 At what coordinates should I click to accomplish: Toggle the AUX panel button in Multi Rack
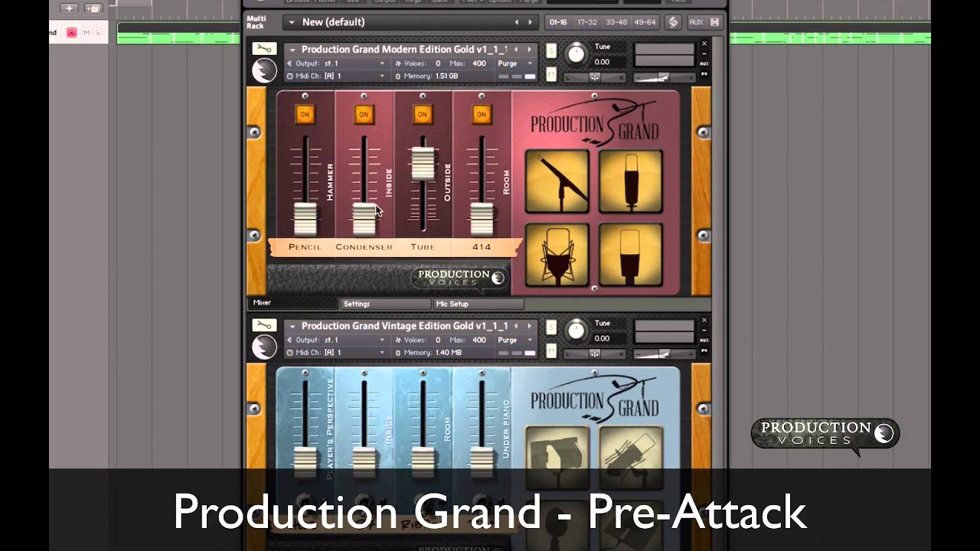tap(696, 22)
